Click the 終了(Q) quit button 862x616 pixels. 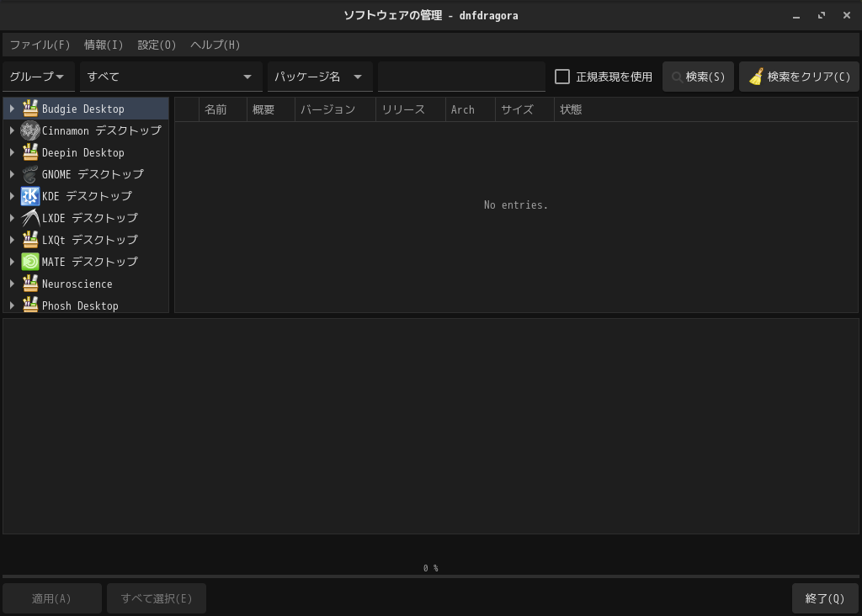tap(825, 598)
